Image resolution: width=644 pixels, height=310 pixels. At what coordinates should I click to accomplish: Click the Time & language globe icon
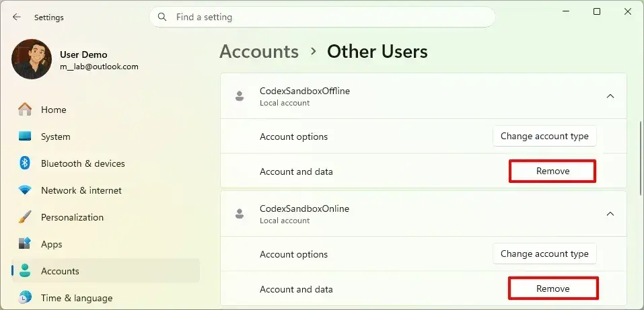point(25,297)
